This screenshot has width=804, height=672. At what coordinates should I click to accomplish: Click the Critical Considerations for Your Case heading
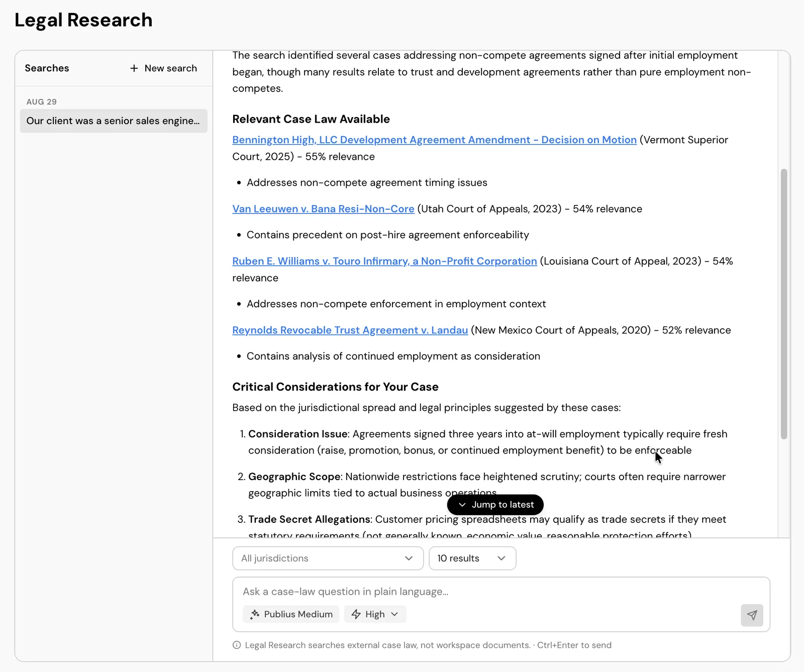tap(335, 387)
